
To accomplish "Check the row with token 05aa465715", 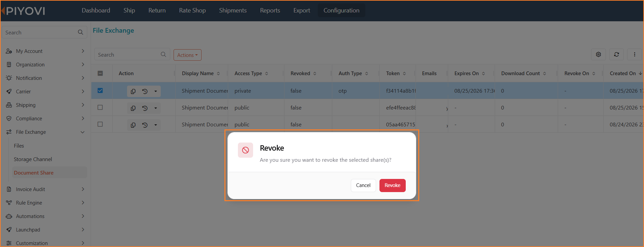I will (x=100, y=124).
